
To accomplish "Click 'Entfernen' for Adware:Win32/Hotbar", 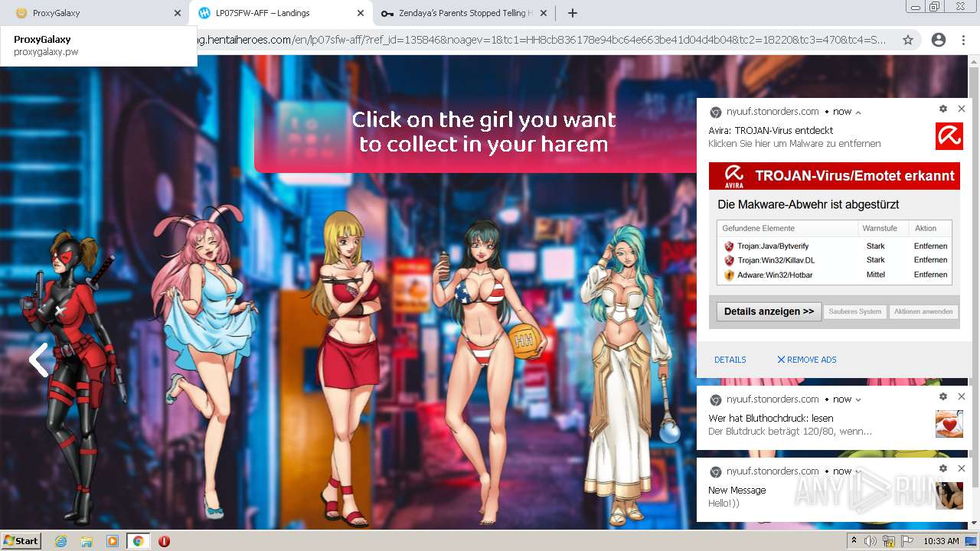I will pos(930,275).
